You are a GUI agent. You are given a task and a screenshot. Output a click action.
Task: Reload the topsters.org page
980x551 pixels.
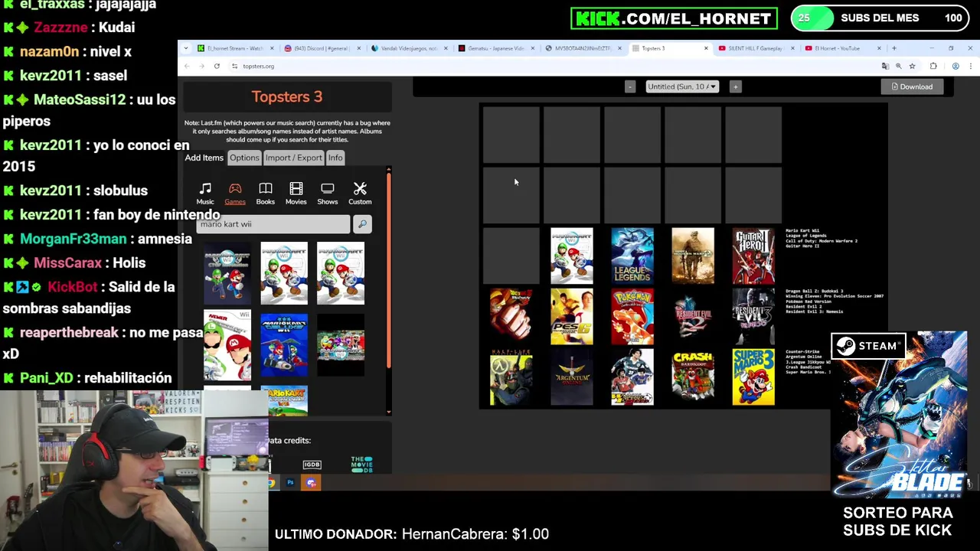[217, 66]
